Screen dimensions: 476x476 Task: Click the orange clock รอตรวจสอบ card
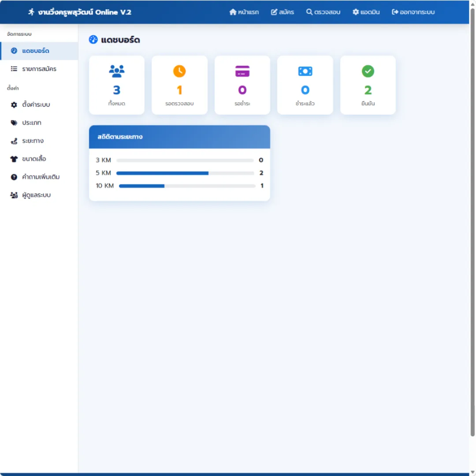tap(179, 85)
